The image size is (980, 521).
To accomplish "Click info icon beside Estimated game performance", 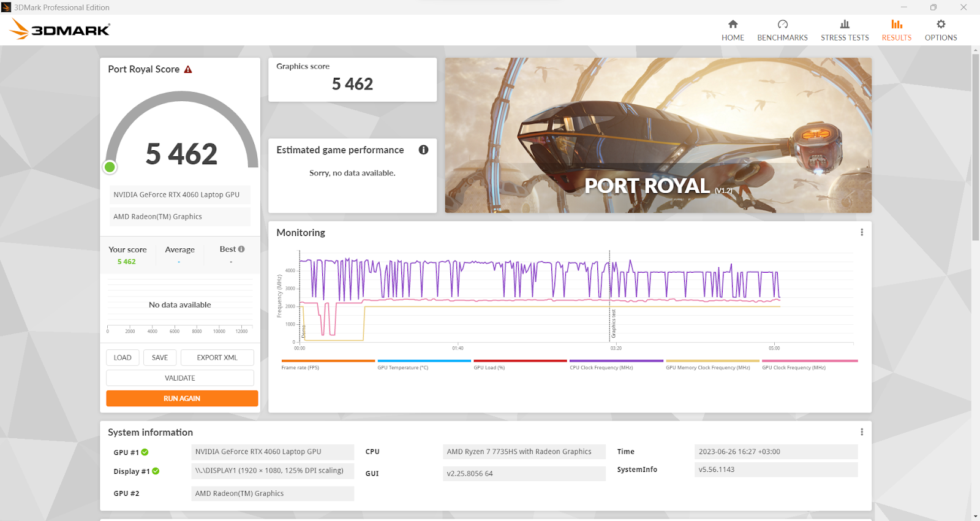I will [423, 150].
